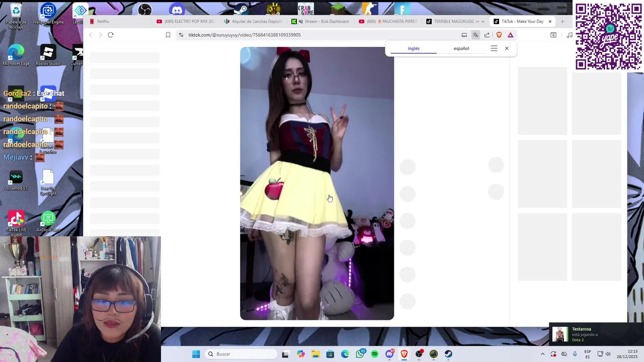The height and width of the screenshot is (362, 644).
Task: Open Microsoft Store on taskbar
Action: 330,354
